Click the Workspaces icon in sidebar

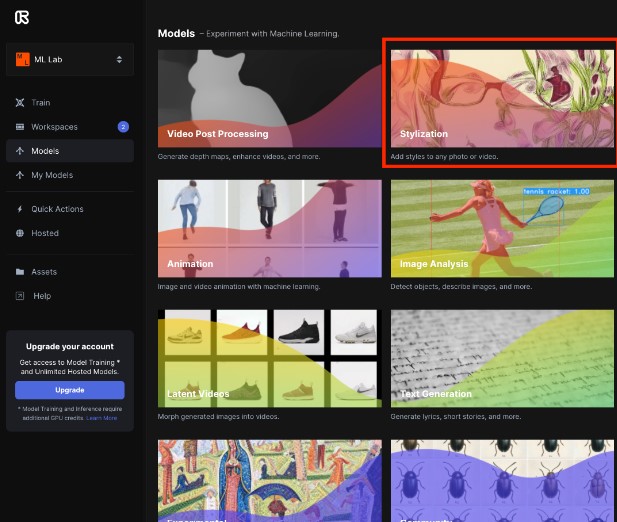pyautogui.click(x=20, y=127)
